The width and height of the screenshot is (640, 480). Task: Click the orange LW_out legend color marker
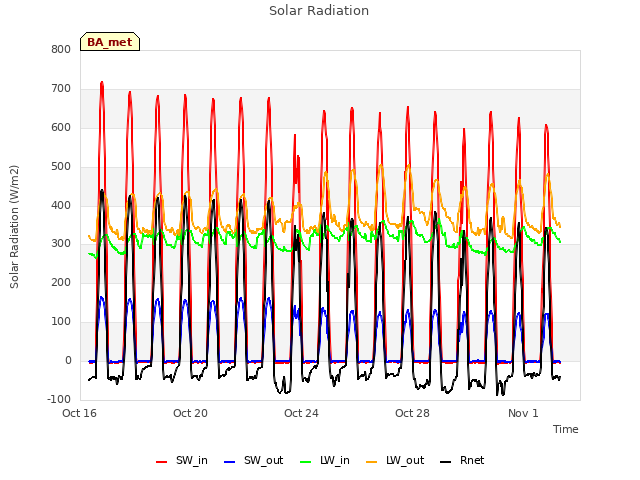coord(372,462)
